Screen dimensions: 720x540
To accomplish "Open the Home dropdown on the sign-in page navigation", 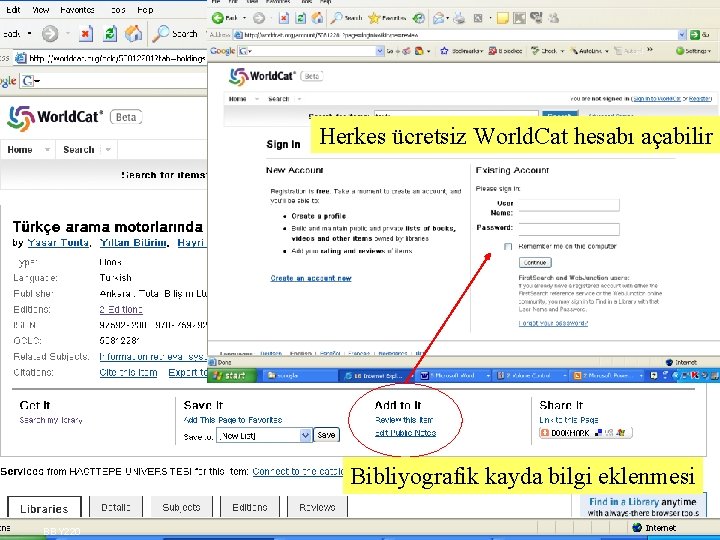I will point(257,99).
